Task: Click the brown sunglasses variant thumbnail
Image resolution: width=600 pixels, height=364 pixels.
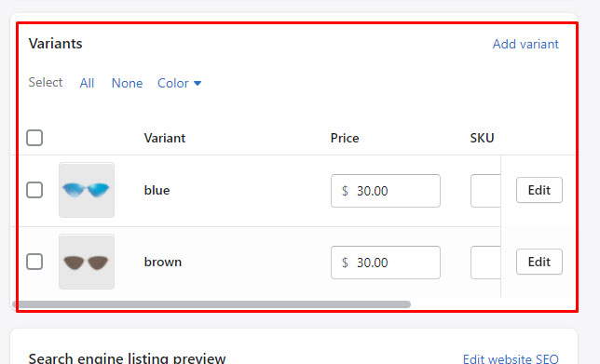Action: (87, 262)
